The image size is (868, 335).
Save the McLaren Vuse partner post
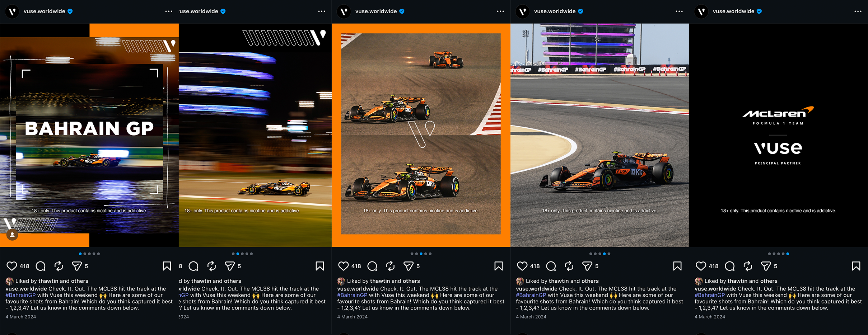(856, 266)
